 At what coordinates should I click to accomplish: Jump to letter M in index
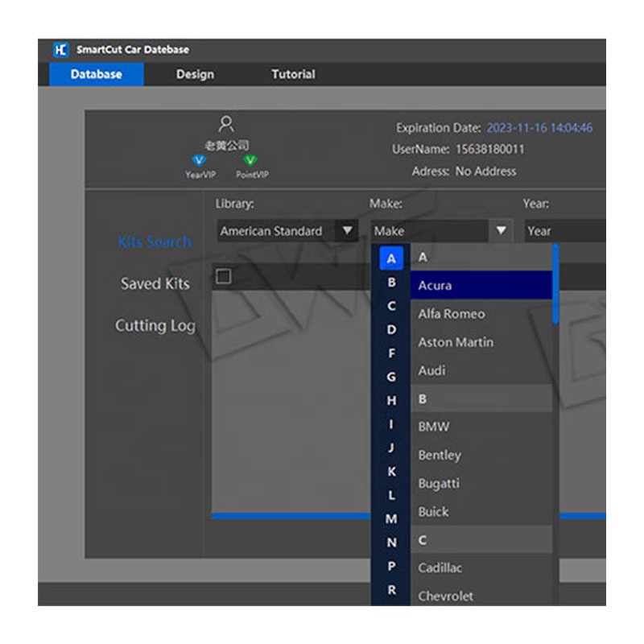[x=391, y=519]
